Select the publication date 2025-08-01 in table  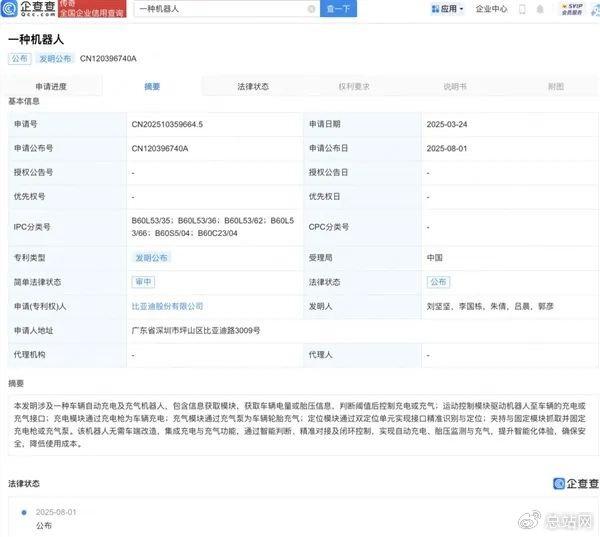(x=447, y=149)
